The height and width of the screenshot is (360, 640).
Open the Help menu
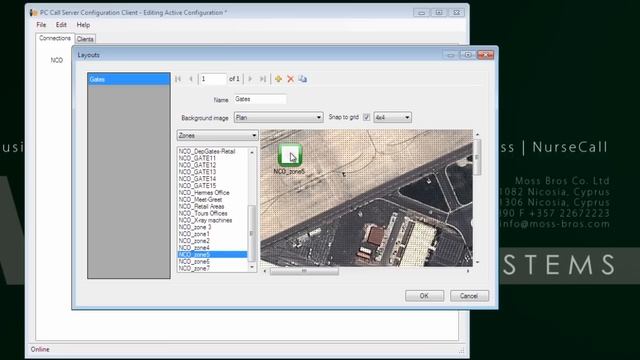click(x=83, y=25)
